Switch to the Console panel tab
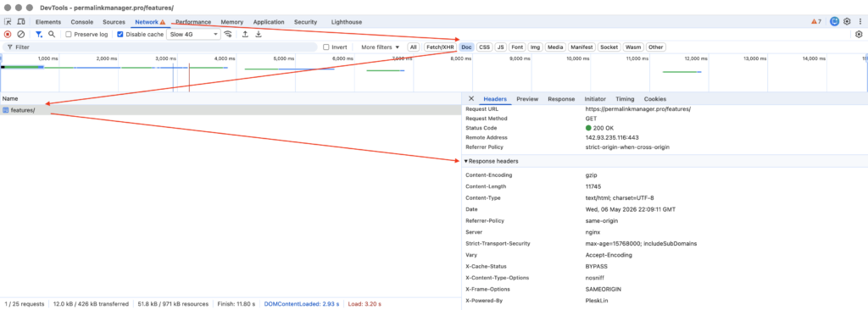This screenshot has width=868, height=310. [82, 22]
